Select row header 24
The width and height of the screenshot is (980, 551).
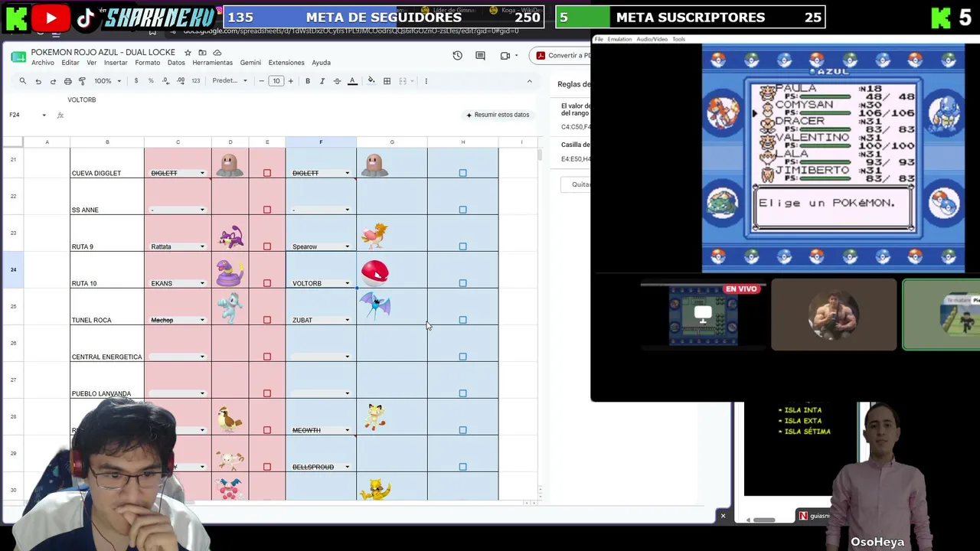point(12,270)
